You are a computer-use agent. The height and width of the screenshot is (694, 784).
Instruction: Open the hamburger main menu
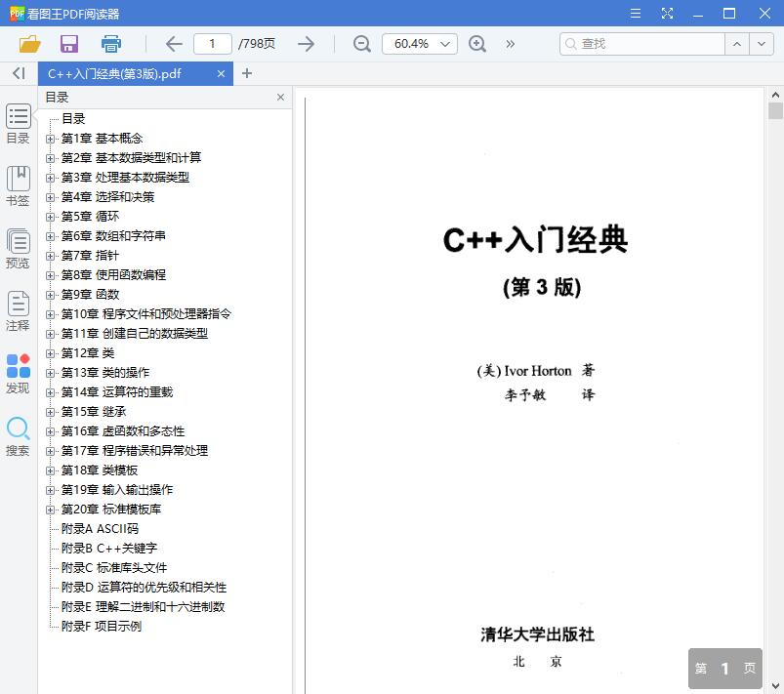pos(636,14)
